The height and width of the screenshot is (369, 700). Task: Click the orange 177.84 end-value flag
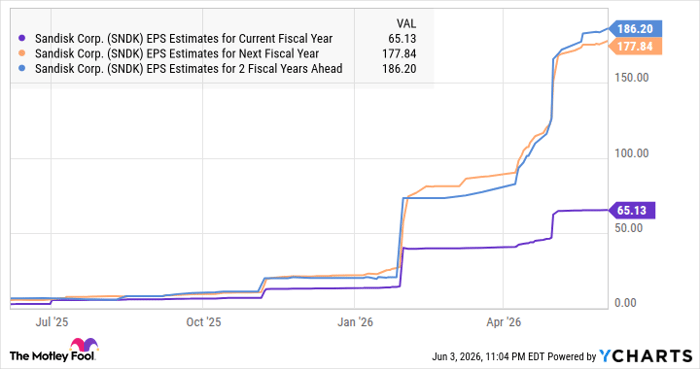pyautogui.click(x=635, y=46)
